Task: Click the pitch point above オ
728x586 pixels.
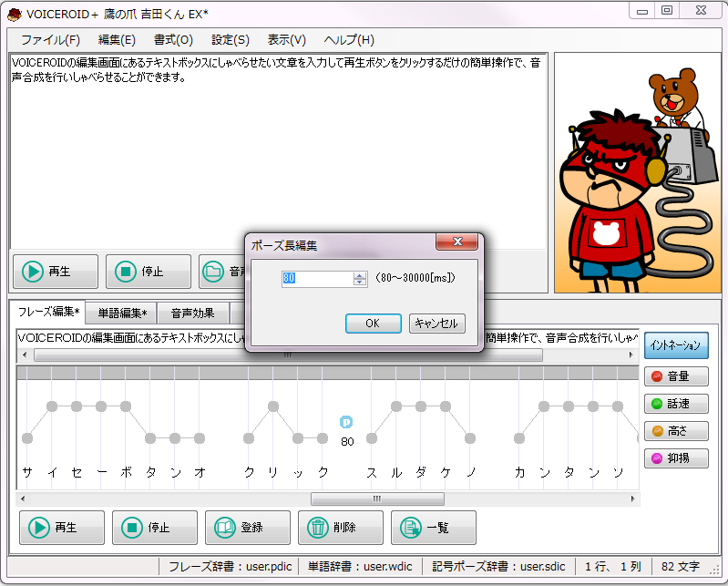Action: tap(200, 437)
